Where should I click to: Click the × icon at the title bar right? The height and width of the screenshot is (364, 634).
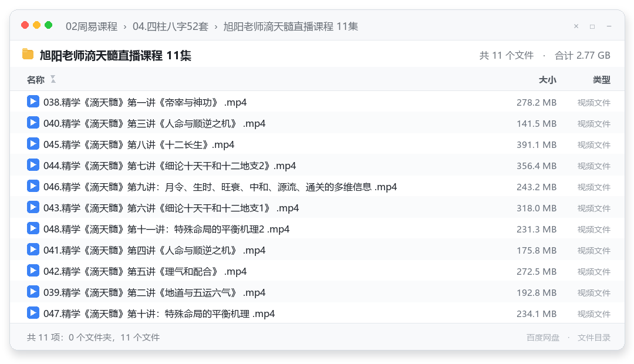[x=576, y=26]
